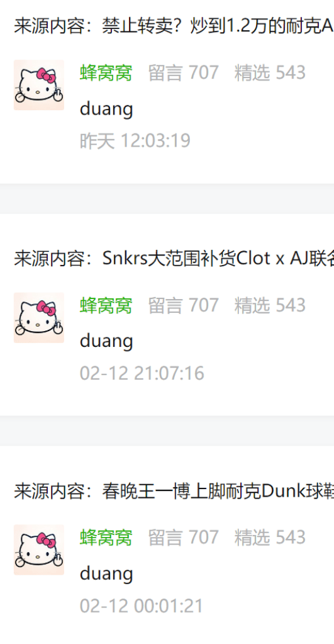This screenshot has width=334, height=644.
Task: Select 精选 543 on the 00:01:21 comment
Action: pos(270,538)
